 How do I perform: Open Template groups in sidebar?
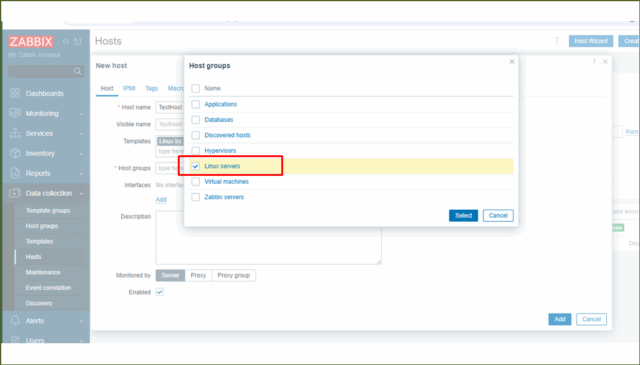click(x=48, y=210)
